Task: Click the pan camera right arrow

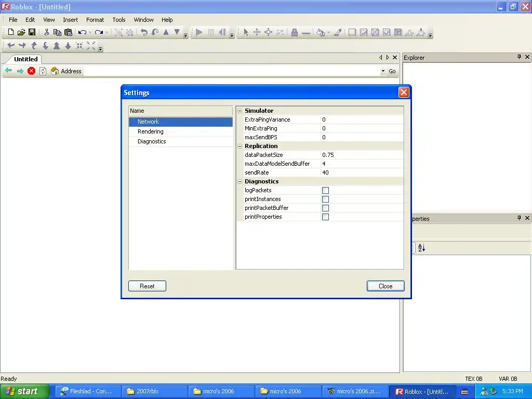Action: click(22, 46)
